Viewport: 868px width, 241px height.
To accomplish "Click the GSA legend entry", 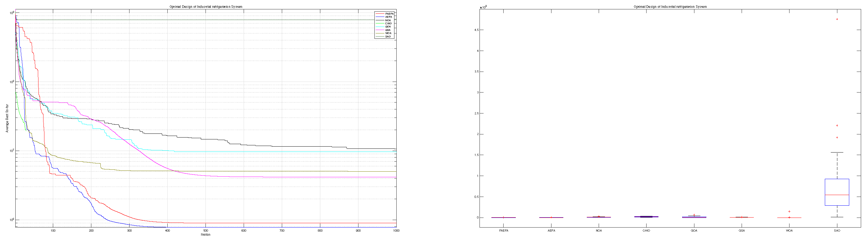I will click(388, 30).
